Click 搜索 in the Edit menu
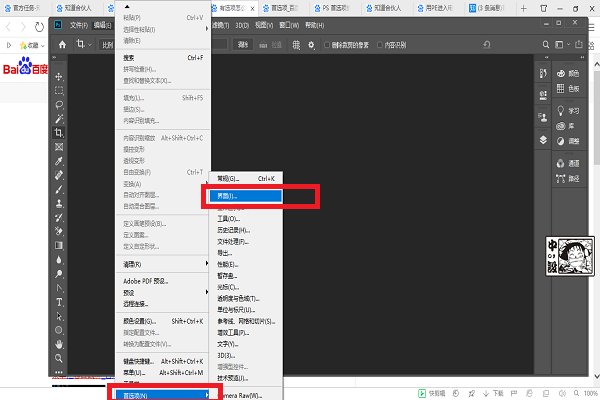The image size is (600, 400). click(x=163, y=58)
